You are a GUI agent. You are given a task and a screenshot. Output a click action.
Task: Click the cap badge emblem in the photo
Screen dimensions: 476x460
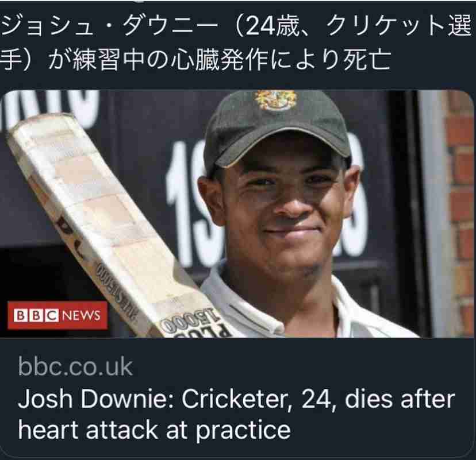275,100
